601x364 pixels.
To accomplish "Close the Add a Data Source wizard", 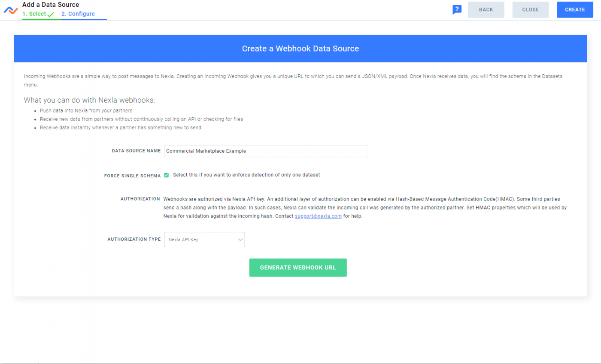I will 530,9.
